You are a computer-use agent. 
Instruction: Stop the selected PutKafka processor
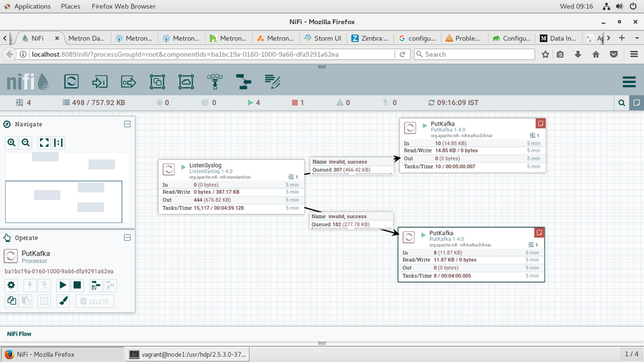click(77, 285)
